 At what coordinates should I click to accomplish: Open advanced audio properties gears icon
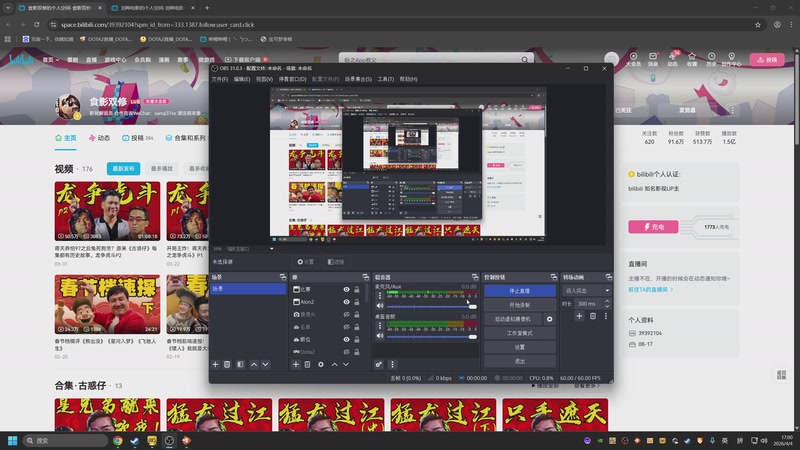[x=379, y=364]
